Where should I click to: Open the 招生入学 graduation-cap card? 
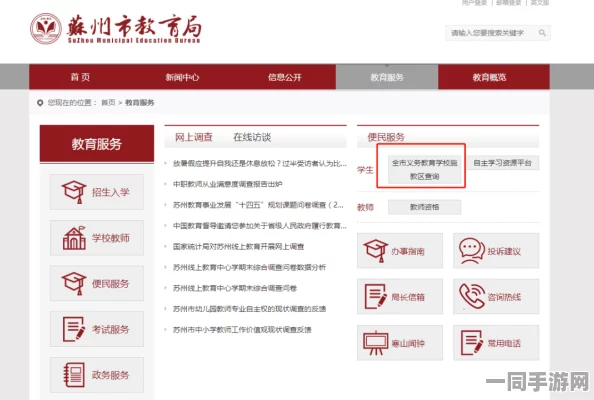pyautogui.click(x=97, y=192)
